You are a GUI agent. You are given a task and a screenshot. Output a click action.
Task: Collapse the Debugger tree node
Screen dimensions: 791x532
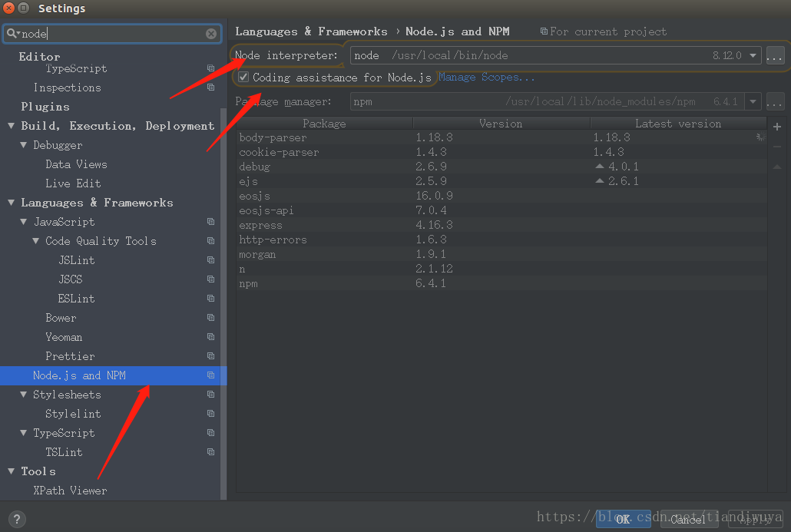click(x=23, y=145)
